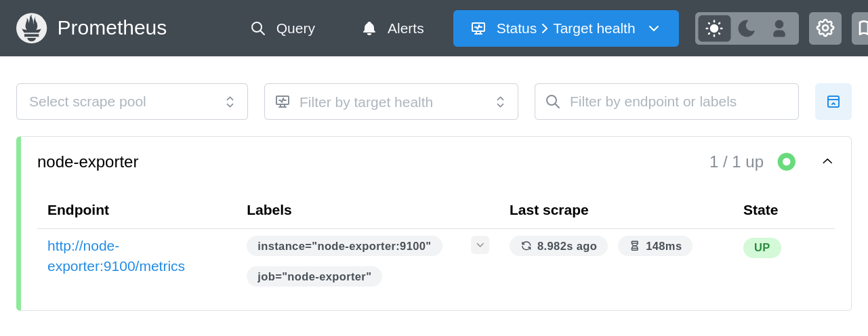The height and width of the screenshot is (336, 868).
Task: Click the instance="node-exporter:9100" label badge
Action: point(344,246)
